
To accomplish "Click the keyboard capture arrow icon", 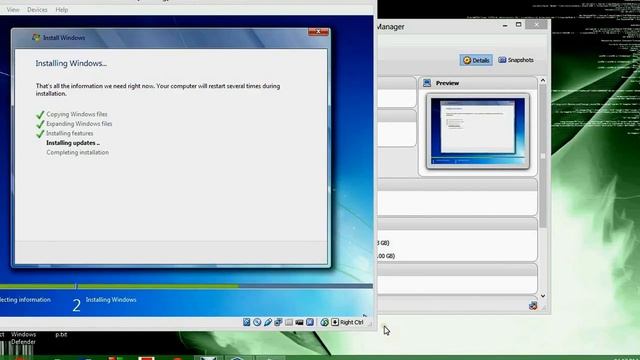I will pos(335,322).
